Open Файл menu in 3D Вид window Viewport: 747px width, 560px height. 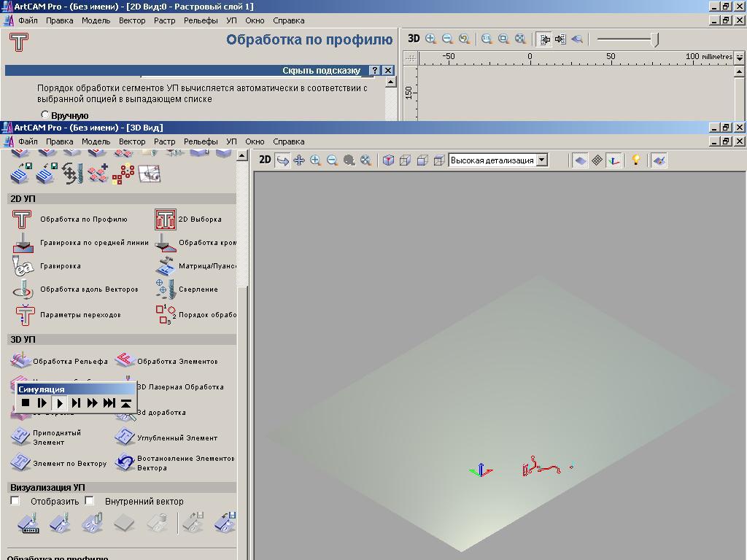point(28,141)
